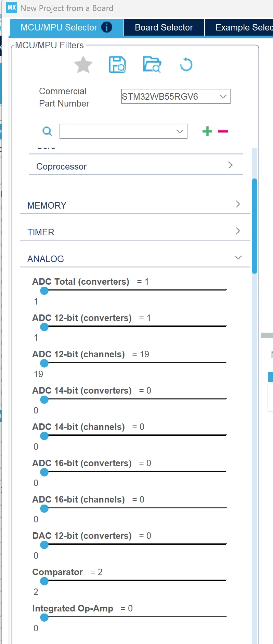Collapse the ANALOG filter section

tap(135, 258)
